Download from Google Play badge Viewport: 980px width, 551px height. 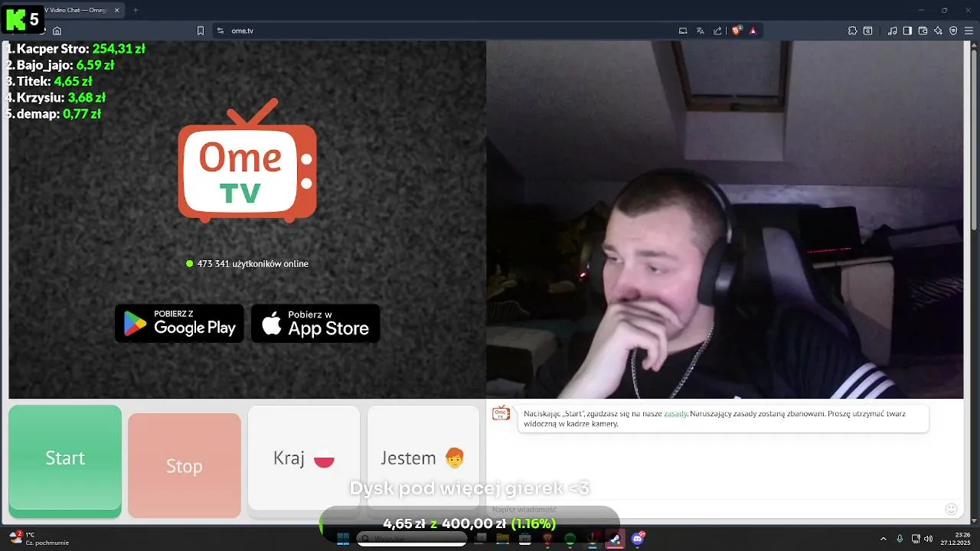point(179,323)
